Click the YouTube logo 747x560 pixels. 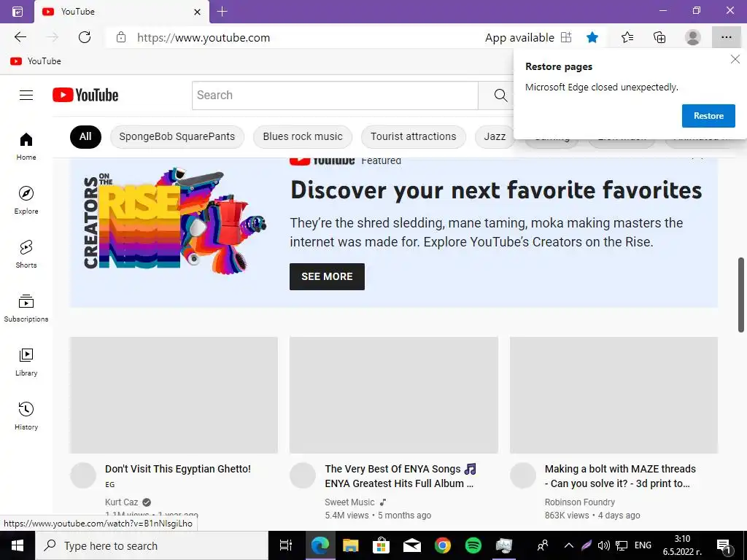coord(85,96)
